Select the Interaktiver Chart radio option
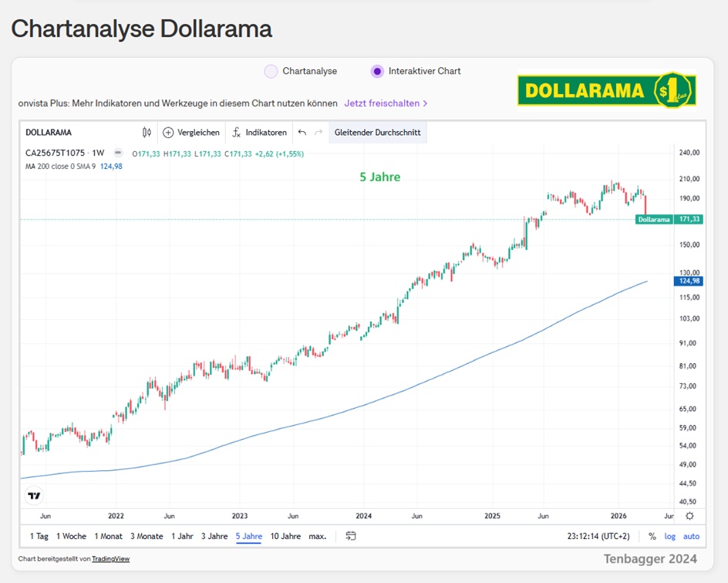728x583 pixels. point(376,71)
